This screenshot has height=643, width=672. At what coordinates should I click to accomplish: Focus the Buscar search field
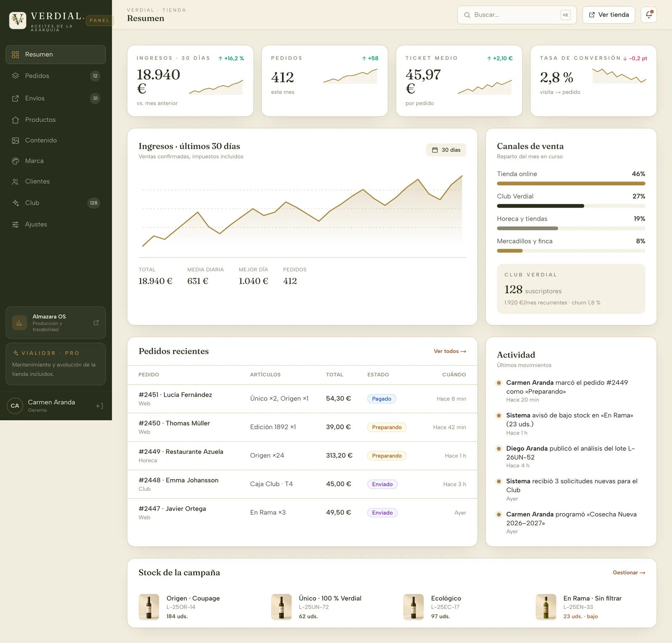tap(517, 15)
